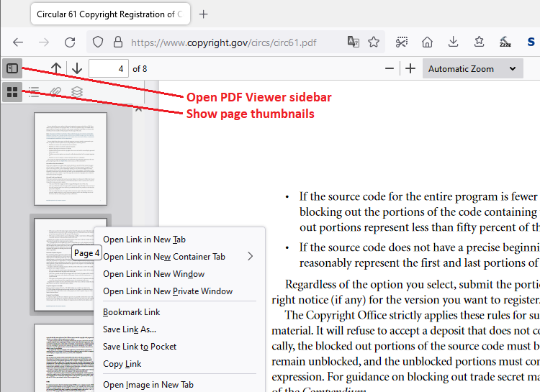Click the page number input field

pos(109,69)
